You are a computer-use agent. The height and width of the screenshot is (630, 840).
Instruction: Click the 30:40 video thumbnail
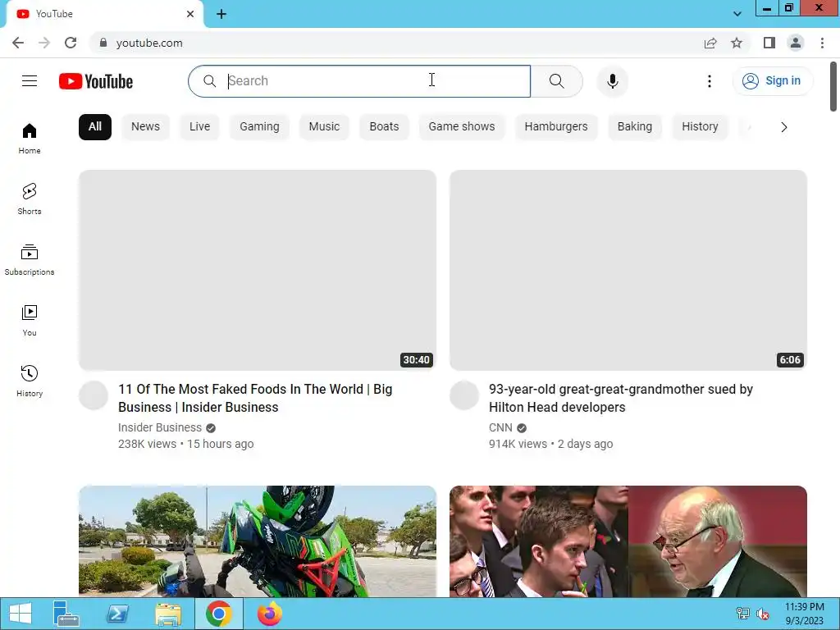point(257,270)
